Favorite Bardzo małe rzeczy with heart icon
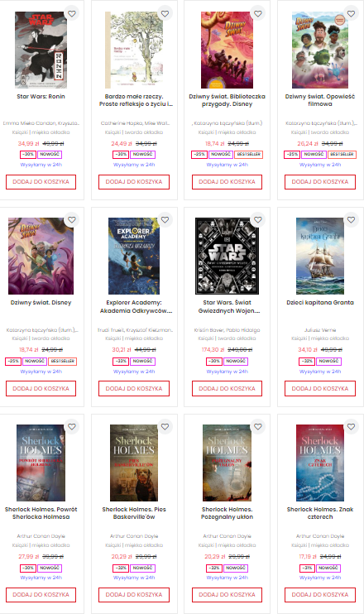Image resolution: width=364 pixels, height=614 pixels. [x=165, y=14]
